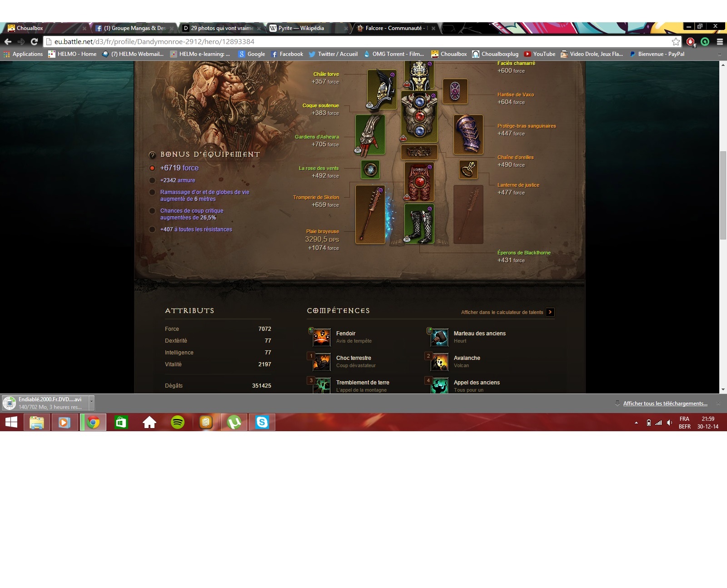Click the Éperons de Blackthorne boots icon
This screenshot has width=727, height=588.
pos(419,224)
